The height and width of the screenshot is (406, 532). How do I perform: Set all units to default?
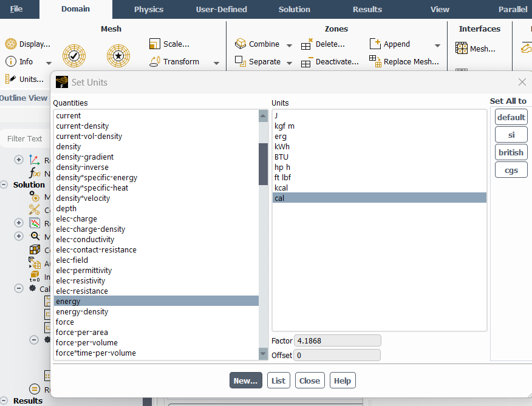pos(511,117)
